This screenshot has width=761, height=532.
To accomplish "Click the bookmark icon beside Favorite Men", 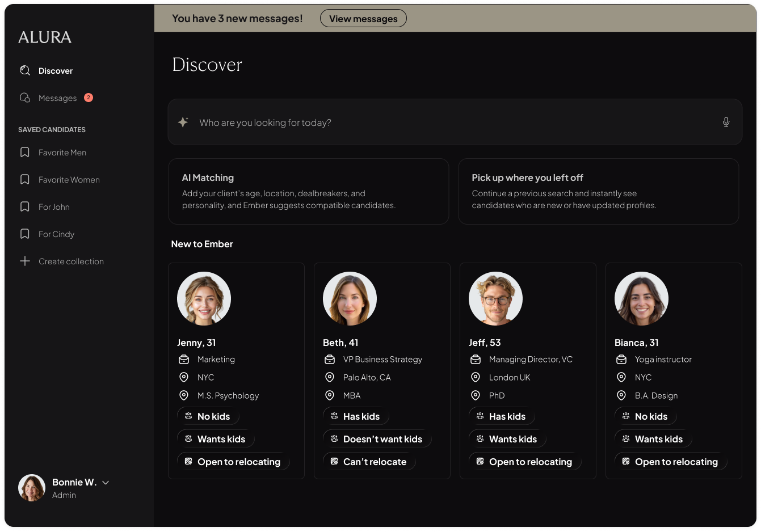I will [x=25, y=152].
